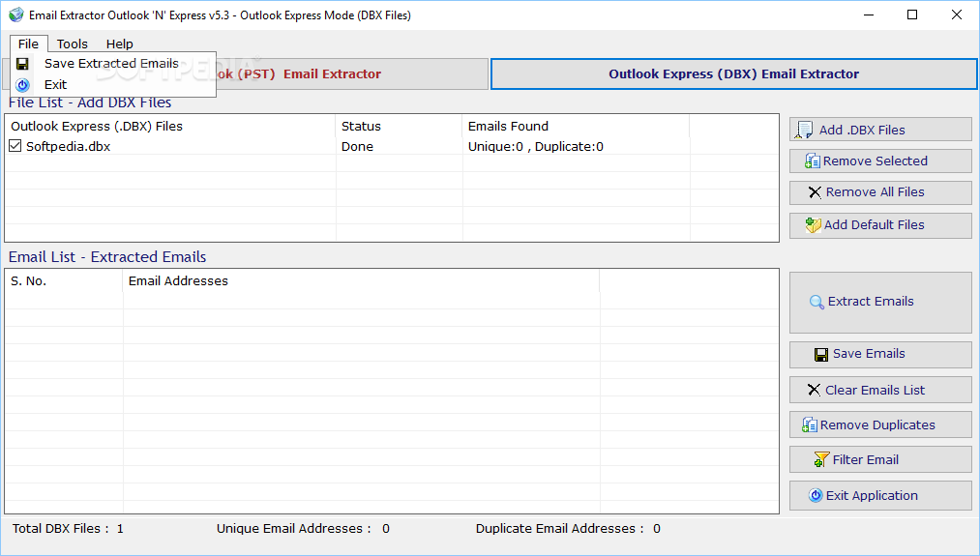
Task: Click the floppy icon on Save Emails
Action: (821, 355)
